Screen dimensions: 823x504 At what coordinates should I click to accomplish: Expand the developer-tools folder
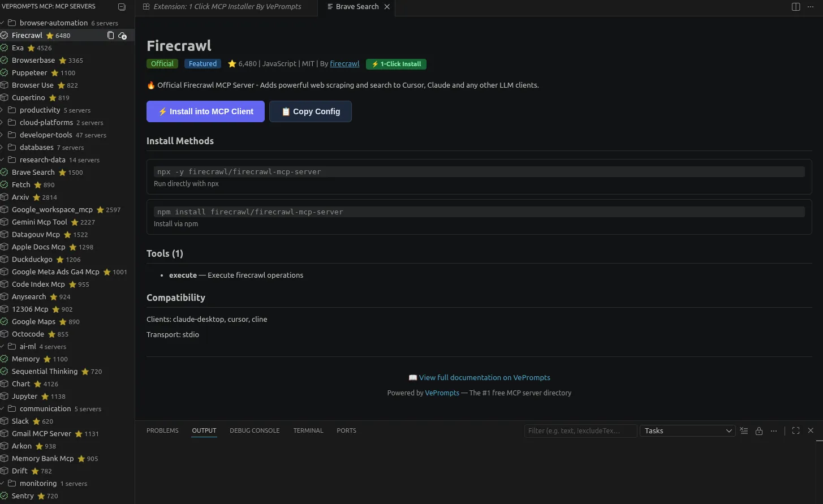[67, 135]
